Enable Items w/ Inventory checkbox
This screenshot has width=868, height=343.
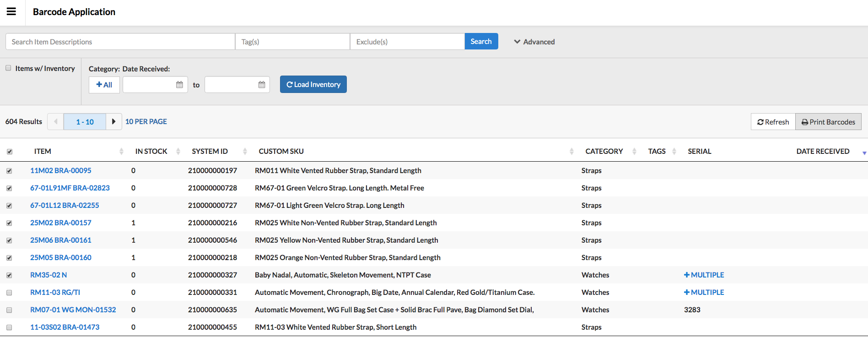pyautogui.click(x=8, y=68)
